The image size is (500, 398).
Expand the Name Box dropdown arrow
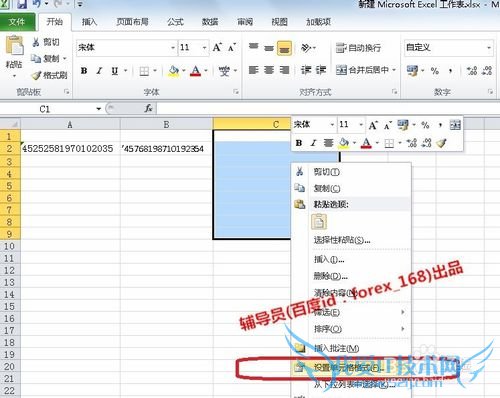click(98, 109)
